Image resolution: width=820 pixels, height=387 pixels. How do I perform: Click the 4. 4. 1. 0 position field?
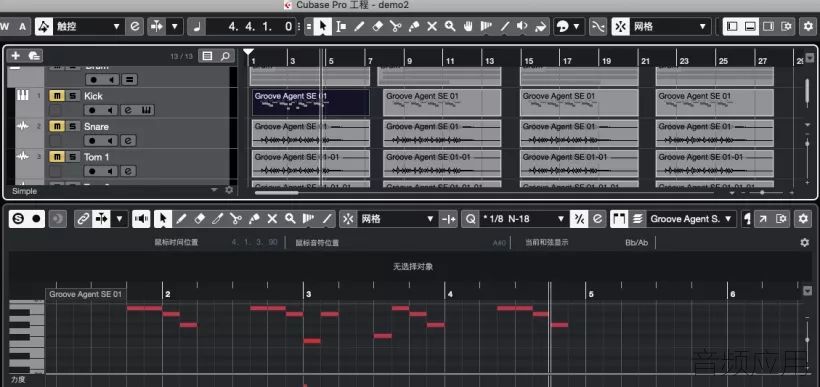(x=250, y=26)
